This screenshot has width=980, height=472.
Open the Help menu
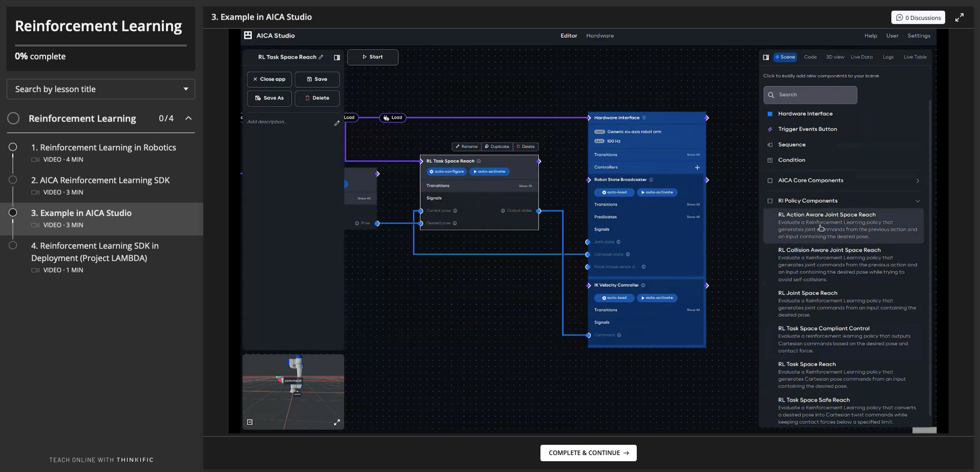[x=870, y=36]
